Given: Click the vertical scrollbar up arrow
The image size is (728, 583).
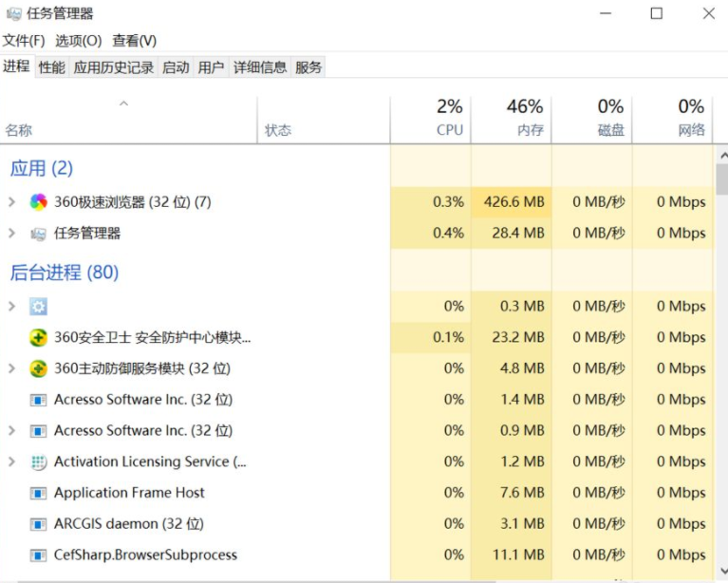Looking at the screenshot, I should coord(721,154).
